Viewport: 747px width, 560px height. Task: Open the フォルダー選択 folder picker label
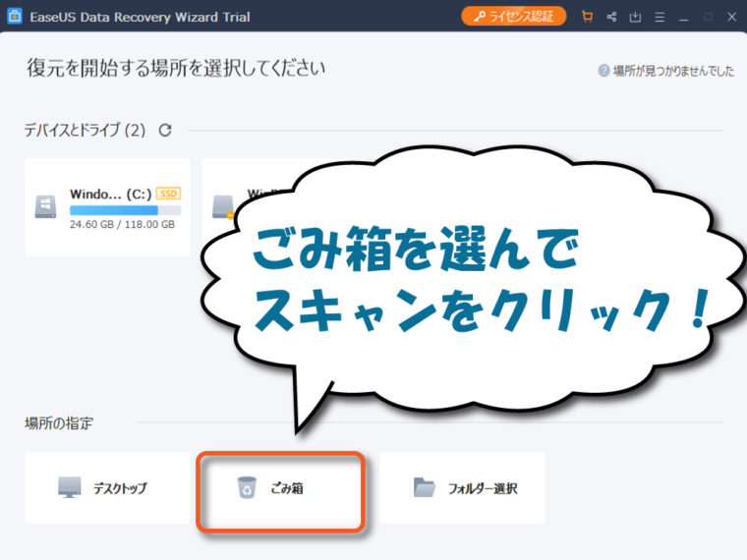pos(483,488)
